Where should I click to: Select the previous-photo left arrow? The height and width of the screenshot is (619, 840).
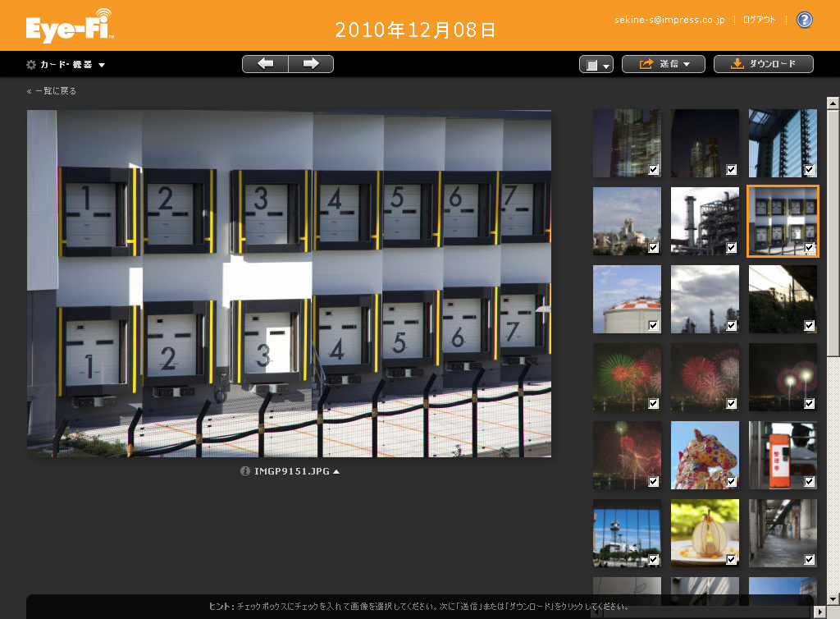[265, 62]
